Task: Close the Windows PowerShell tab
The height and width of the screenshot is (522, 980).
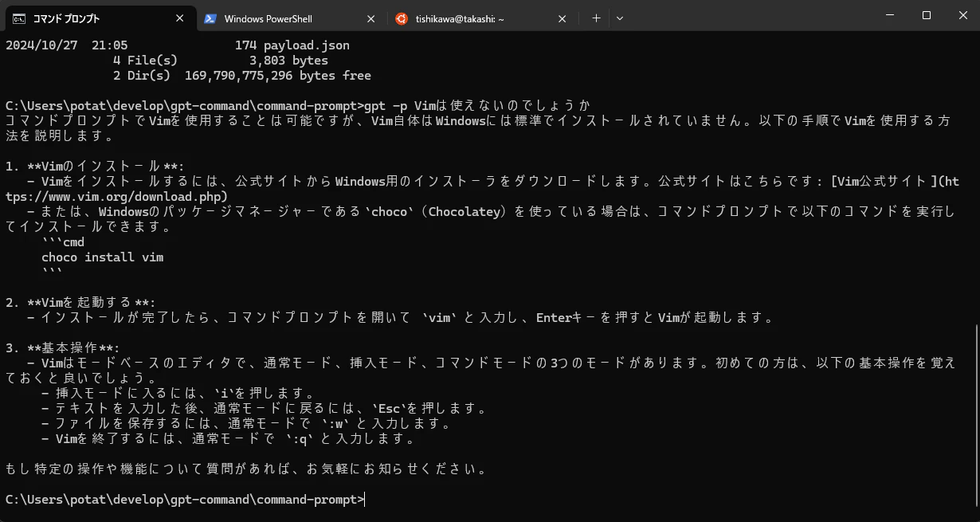Action: (x=370, y=18)
